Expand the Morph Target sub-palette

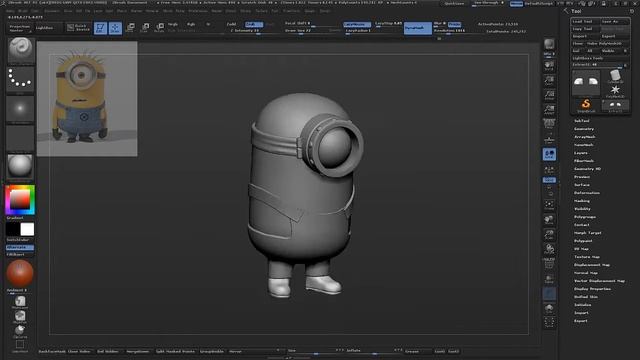pyautogui.click(x=588, y=233)
